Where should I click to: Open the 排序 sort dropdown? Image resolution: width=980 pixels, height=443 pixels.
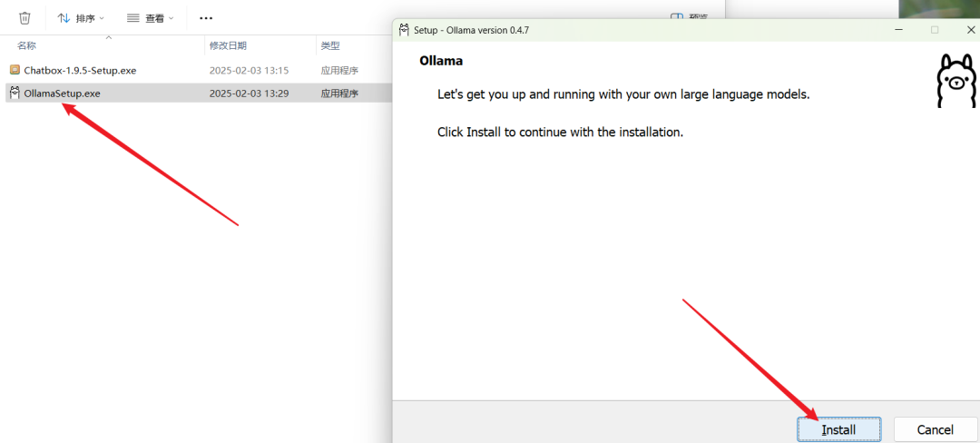(82, 18)
